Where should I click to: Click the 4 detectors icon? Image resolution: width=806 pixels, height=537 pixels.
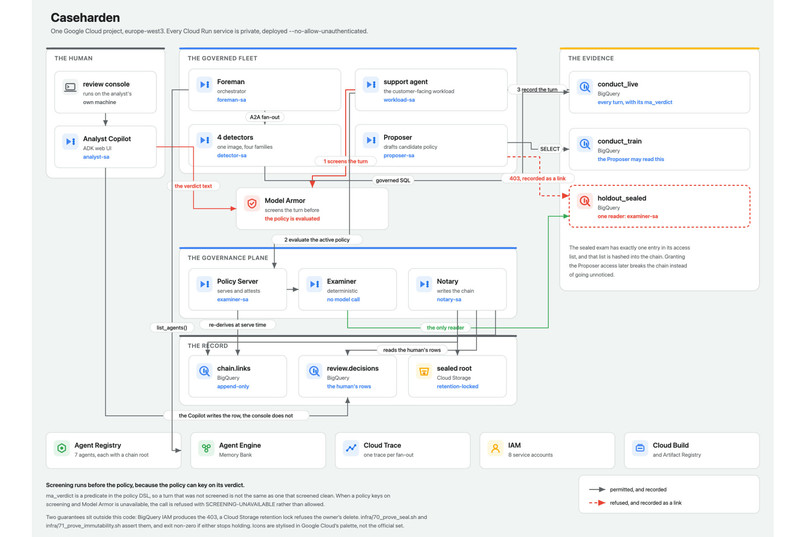[205, 140]
